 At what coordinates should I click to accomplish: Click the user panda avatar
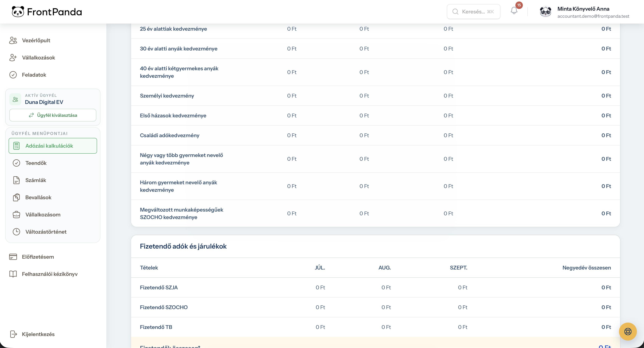click(545, 12)
